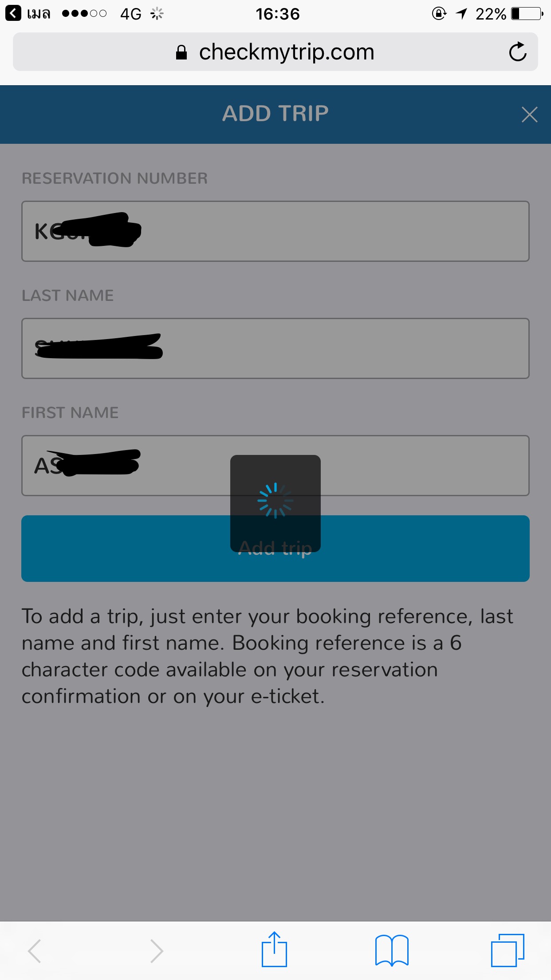Tap the ADD TRIP header title

(275, 114)
